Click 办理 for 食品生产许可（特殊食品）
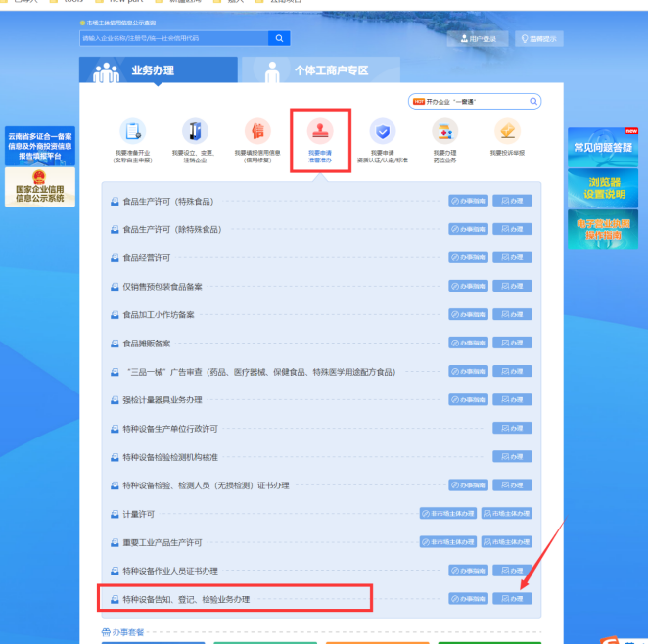Image resolution: width=648 pixels, height=644 pixels. click(512, 201)
